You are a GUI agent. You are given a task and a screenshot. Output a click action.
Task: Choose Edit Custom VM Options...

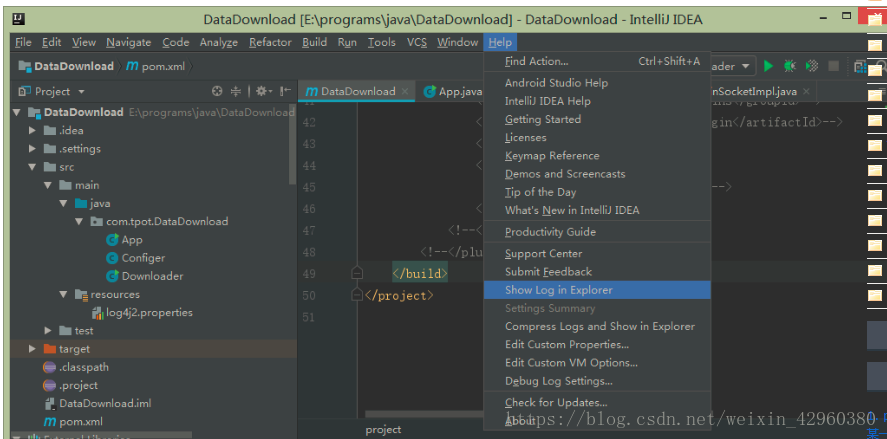(x=597, y=363)
